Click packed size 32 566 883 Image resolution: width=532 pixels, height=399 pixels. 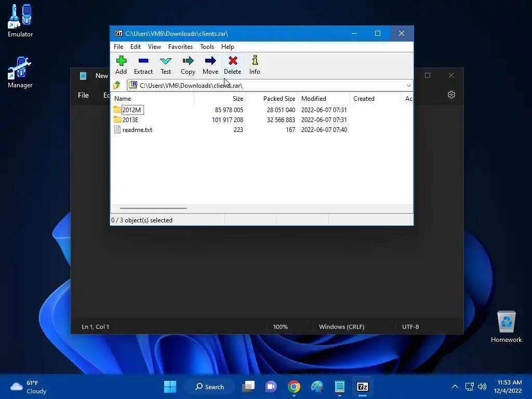click(x=281, y=120)
